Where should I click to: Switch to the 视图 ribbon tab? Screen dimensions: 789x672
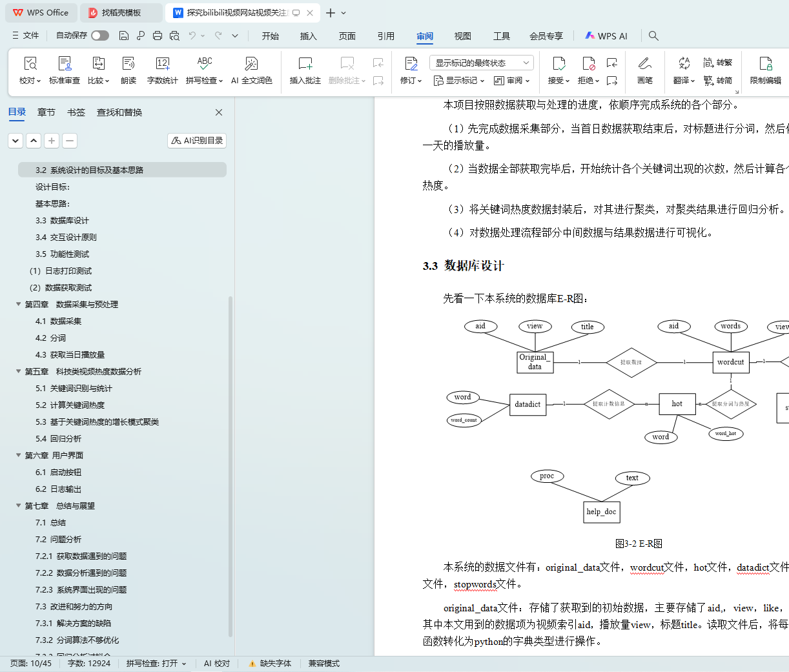click(x=462, y=36)
